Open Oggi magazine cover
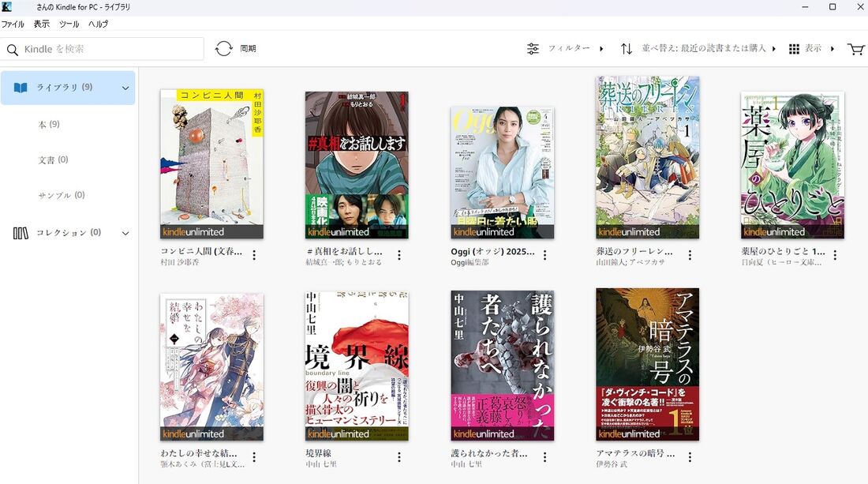The image size is (868, 484). click(x=502, y=173)
